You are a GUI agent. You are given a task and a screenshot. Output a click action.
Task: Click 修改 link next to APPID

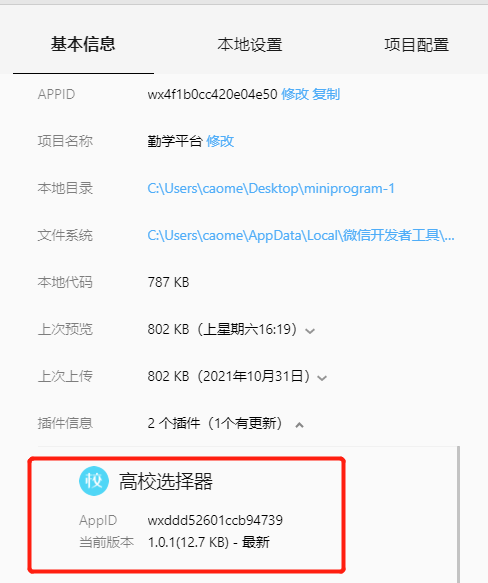tap(295, 94)
